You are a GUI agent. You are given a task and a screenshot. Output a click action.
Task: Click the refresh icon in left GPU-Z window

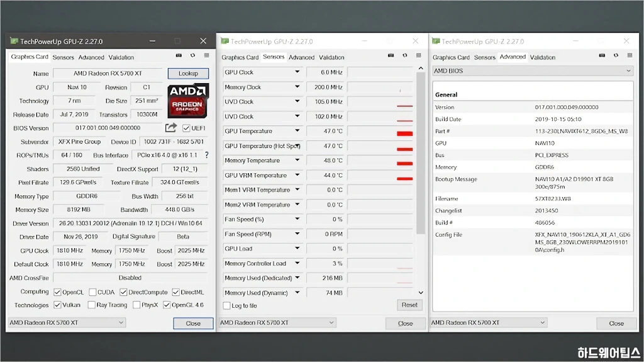click(192, 55)
